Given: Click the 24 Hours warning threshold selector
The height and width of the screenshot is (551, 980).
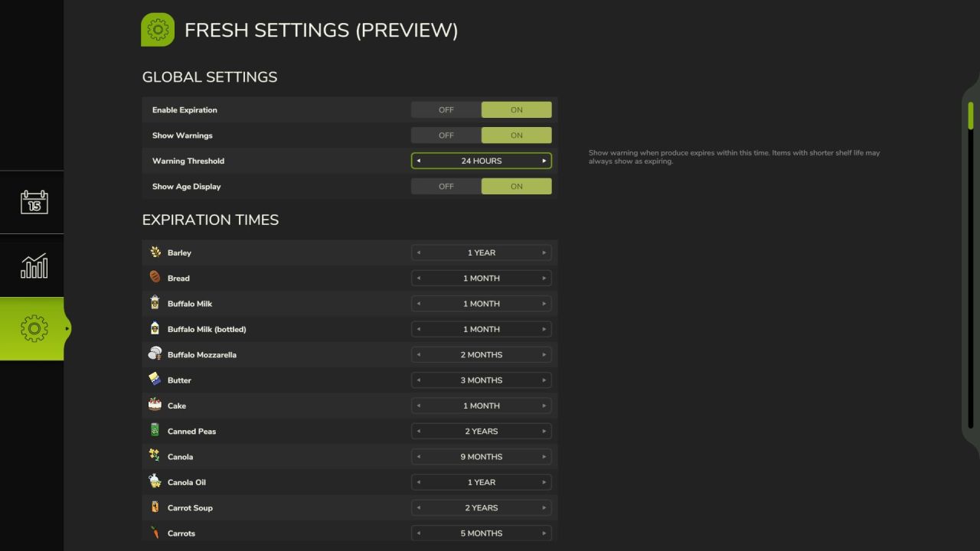Looking at the screenshot, I should click(x=481, y=161).
